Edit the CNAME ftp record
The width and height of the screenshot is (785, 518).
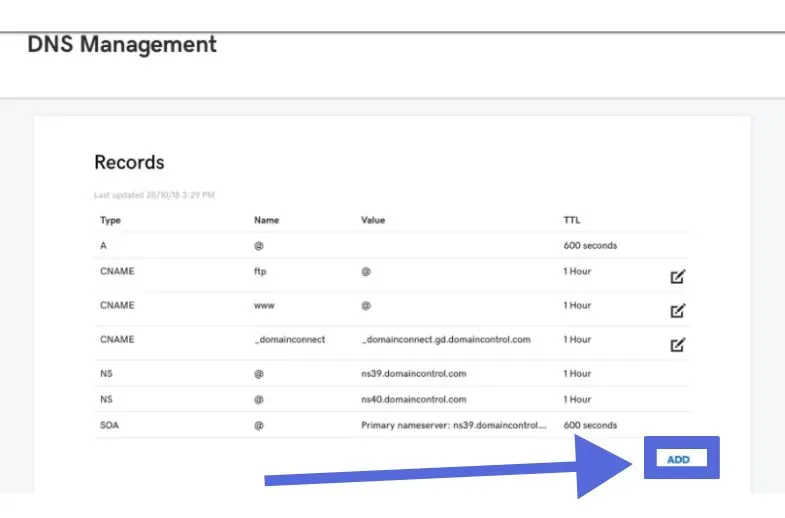coord(677,277)
